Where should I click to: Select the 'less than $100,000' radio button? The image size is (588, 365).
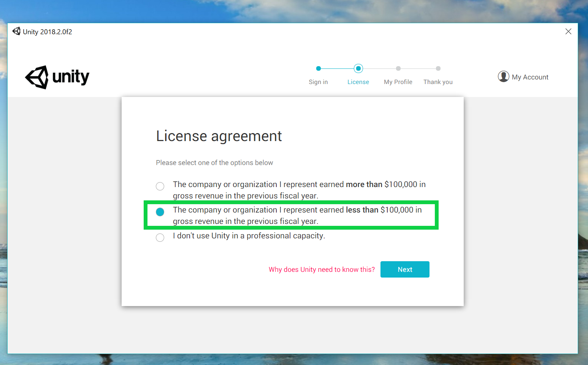[x=160, y=212]
